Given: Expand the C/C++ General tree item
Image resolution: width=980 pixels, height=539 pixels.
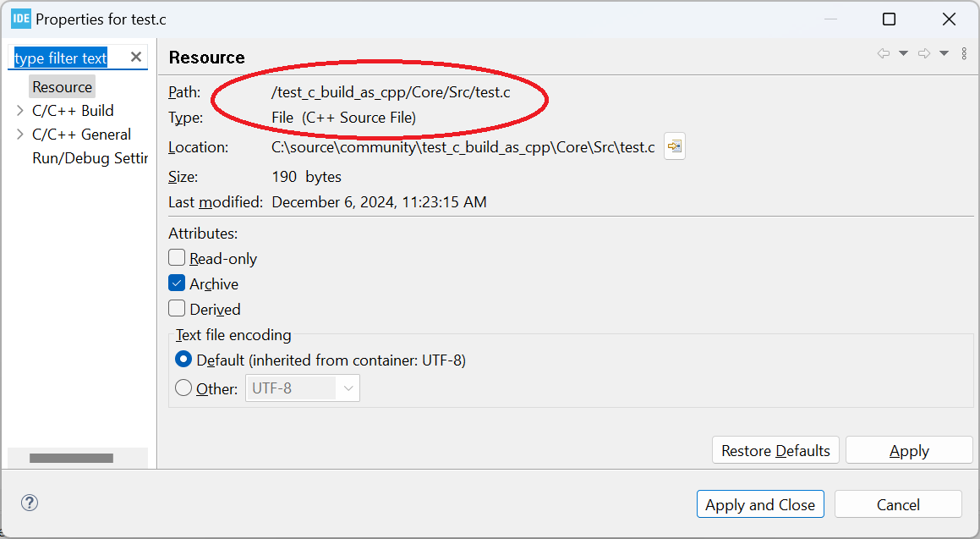Looking at the screenshot, I should tap(19, 134).
